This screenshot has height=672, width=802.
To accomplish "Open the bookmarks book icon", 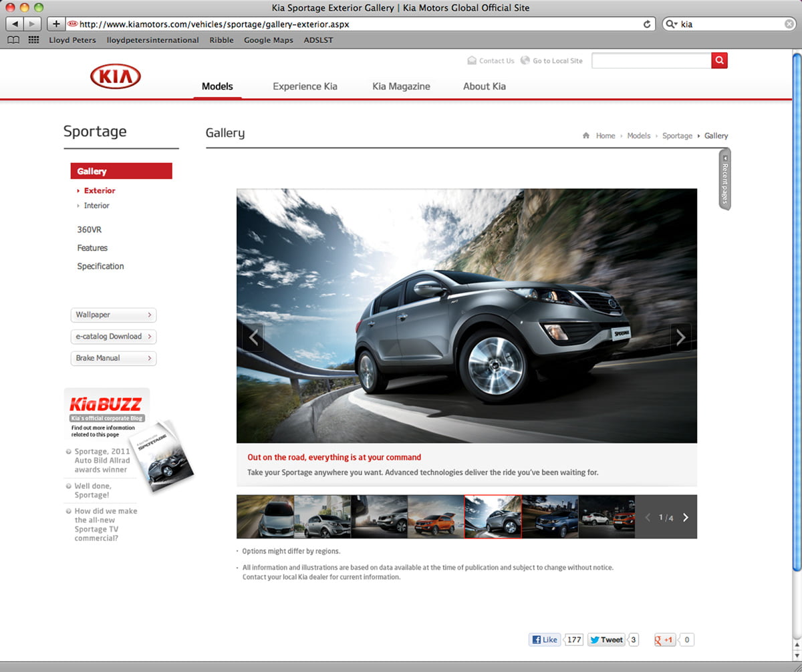I will (x=13, y=40).
